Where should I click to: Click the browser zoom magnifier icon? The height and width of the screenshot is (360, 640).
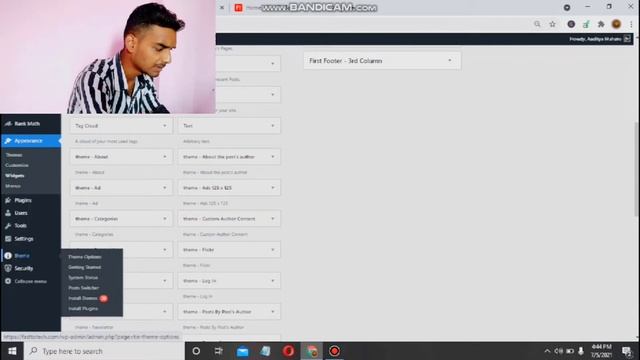click(x=537, y=24)
